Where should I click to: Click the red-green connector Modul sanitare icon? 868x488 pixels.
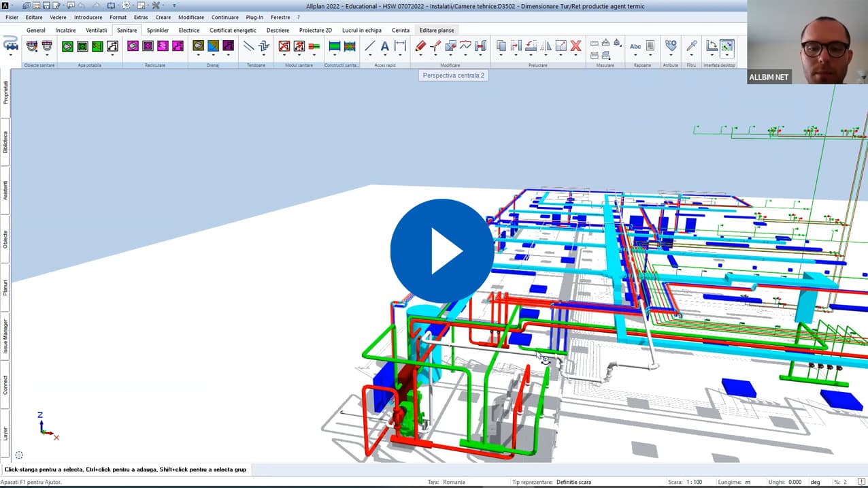pos(314,46)
